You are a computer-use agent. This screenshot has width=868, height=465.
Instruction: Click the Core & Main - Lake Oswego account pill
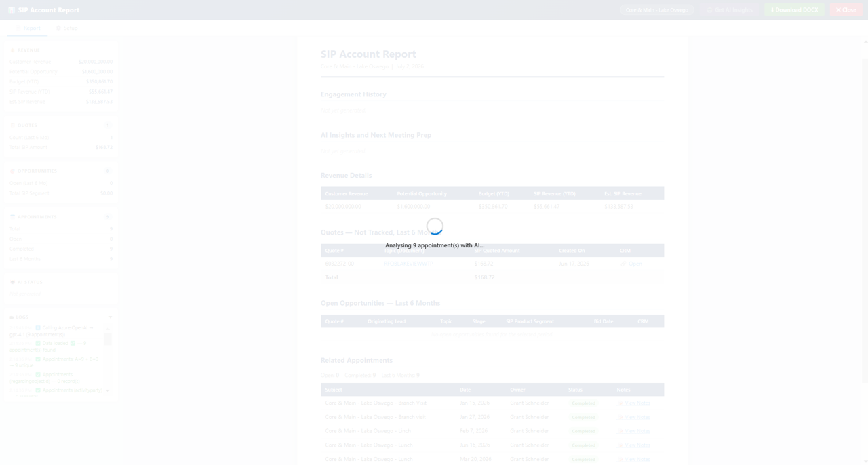(656, 10)
